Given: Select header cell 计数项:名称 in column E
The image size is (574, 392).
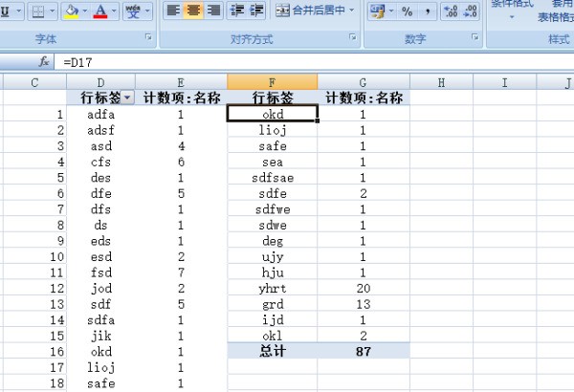Looking at the screenshot, I should point(181,98).
